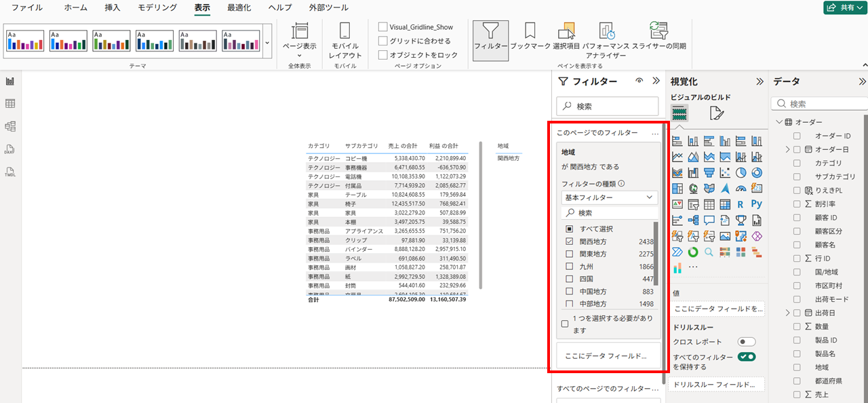The image size is (868, 403).
Task: Open the モデリング ribbon tab
Action: click(157, 7)
